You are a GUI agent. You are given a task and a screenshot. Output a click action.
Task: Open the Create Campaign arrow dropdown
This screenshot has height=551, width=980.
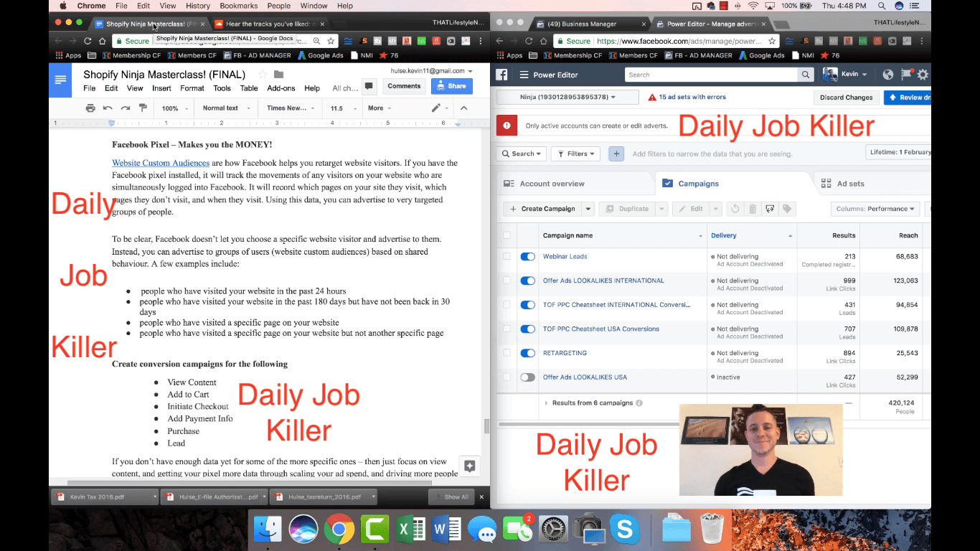(588, 209)
